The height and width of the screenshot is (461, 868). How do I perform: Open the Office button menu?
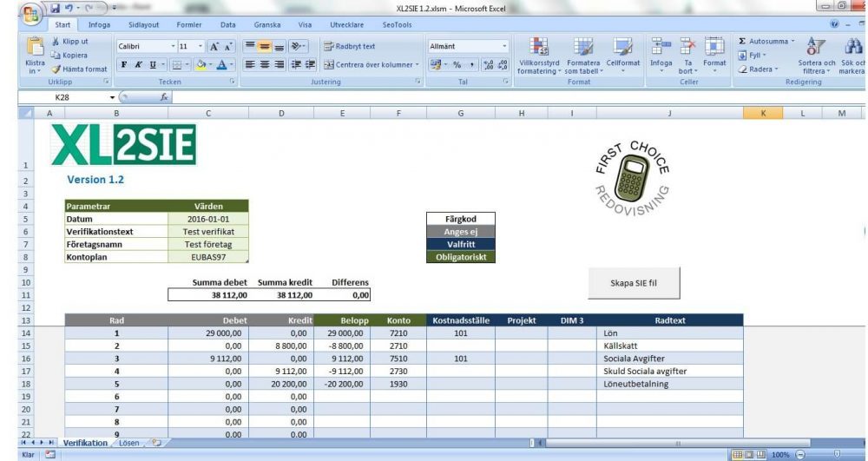[x=31, y=13]
